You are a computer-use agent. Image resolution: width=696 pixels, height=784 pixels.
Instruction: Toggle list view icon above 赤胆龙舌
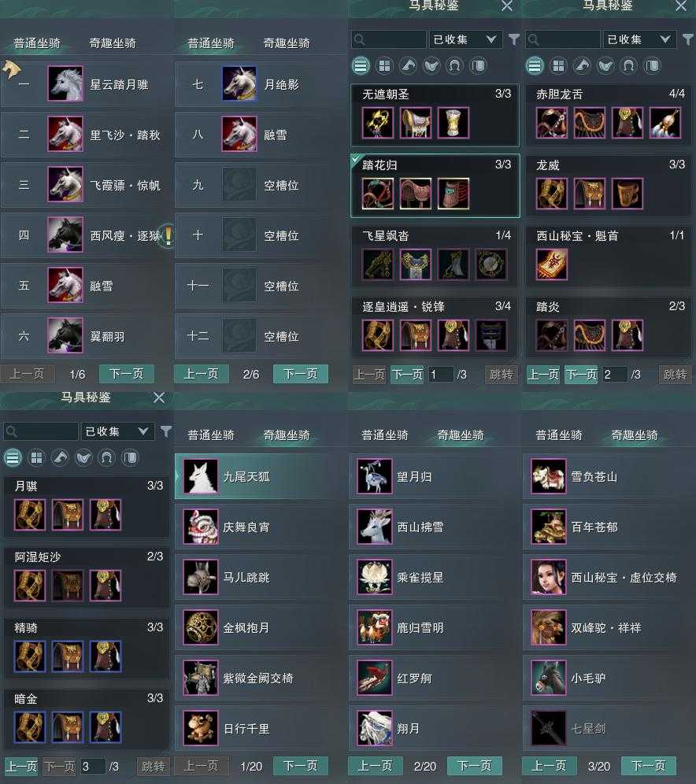click(x=535, y=65)
